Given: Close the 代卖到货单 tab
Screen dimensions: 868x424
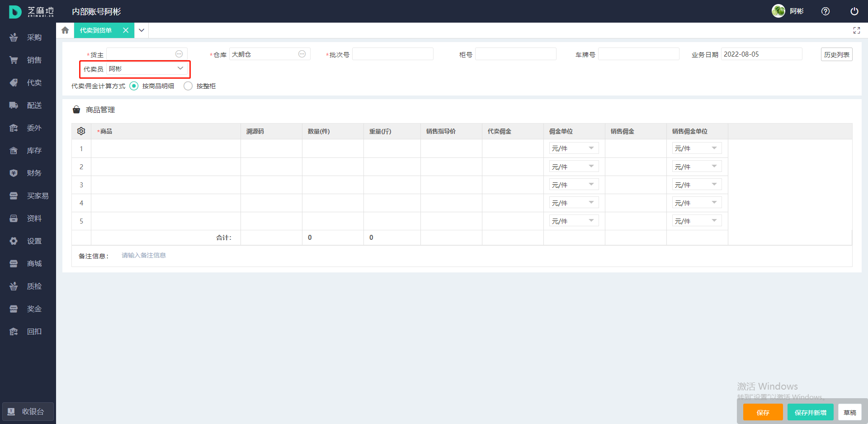Looking at the screenshot, I should pos(126,30).
